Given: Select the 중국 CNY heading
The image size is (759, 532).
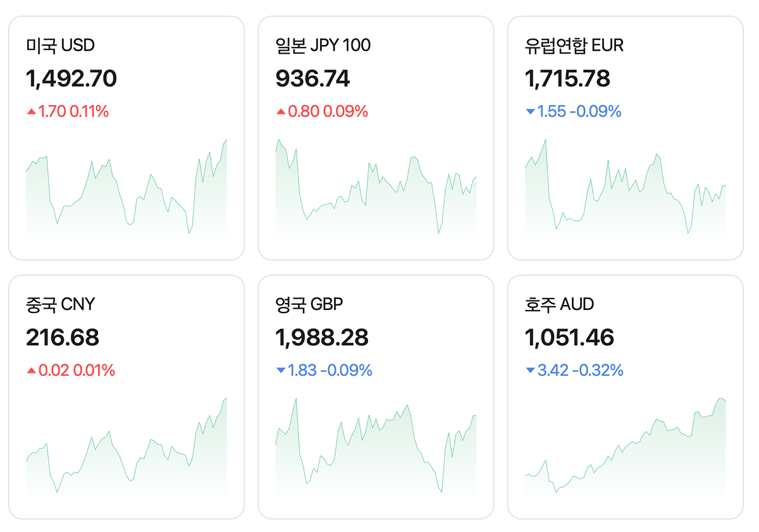Looking at the screenshot, I should [60, 304].
